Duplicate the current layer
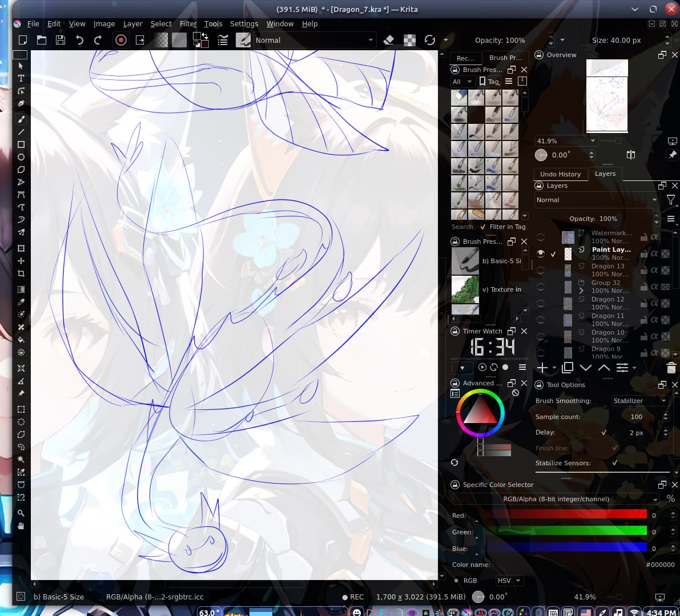The image size is (680, 616). click(568, 368)
